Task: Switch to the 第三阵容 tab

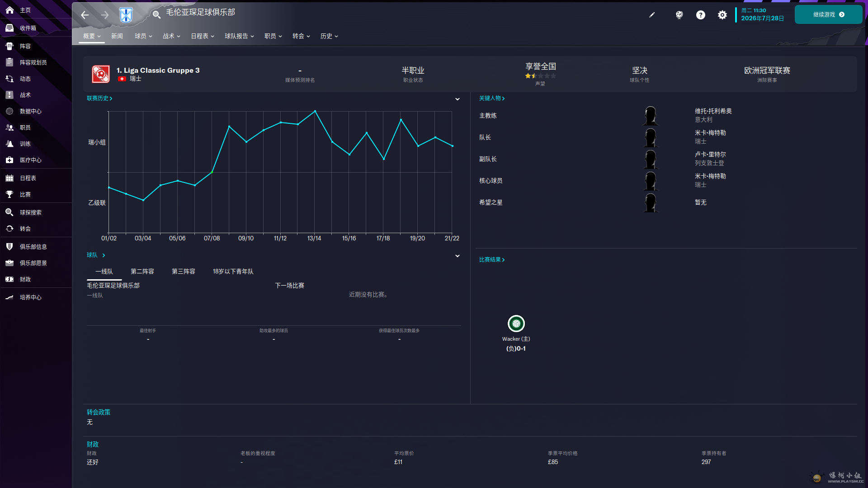Action: (x=184, y=272)
